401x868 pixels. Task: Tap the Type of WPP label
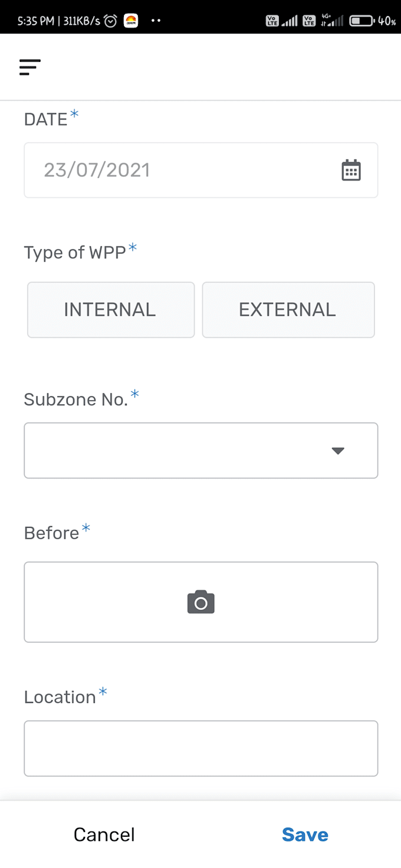pos(75,253)
